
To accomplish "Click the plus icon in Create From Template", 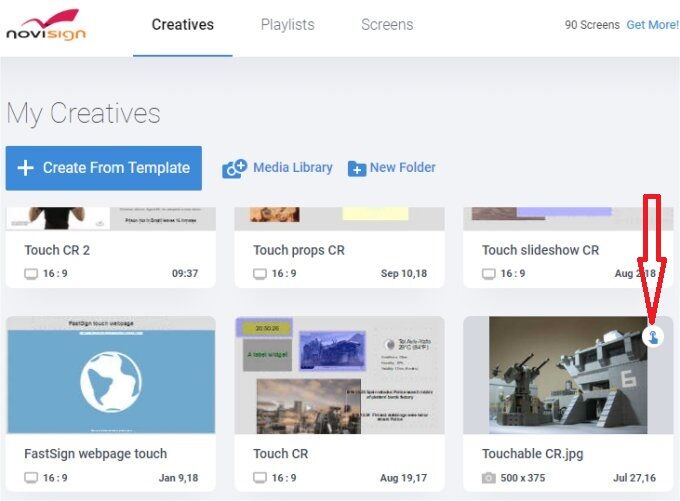I will coord(26,168).
